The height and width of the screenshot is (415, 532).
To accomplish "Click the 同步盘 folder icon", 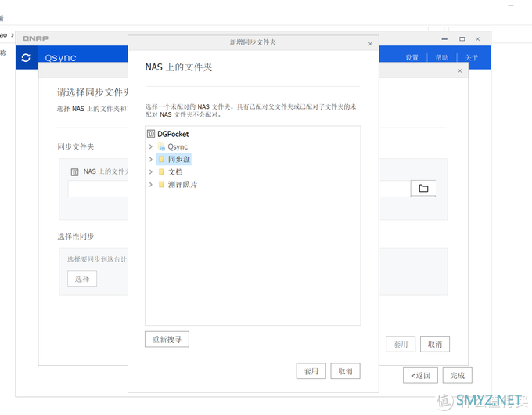I will [161, 159].
